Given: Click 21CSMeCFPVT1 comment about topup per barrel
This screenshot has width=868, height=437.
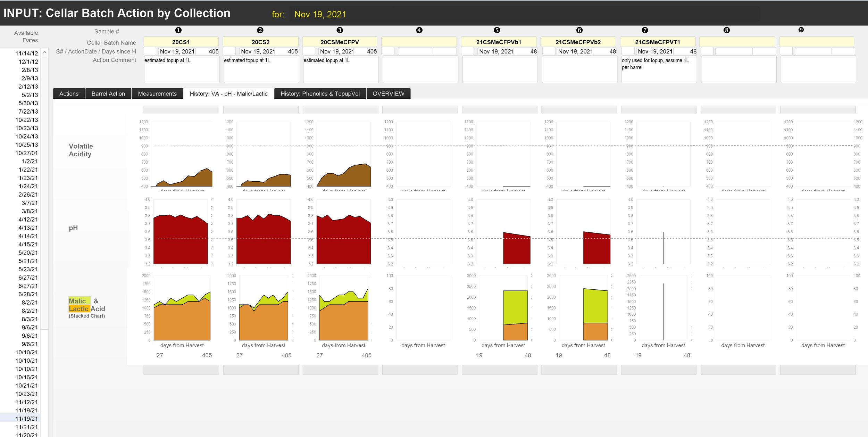Looking at the screenshot, I should coord(659,69).
